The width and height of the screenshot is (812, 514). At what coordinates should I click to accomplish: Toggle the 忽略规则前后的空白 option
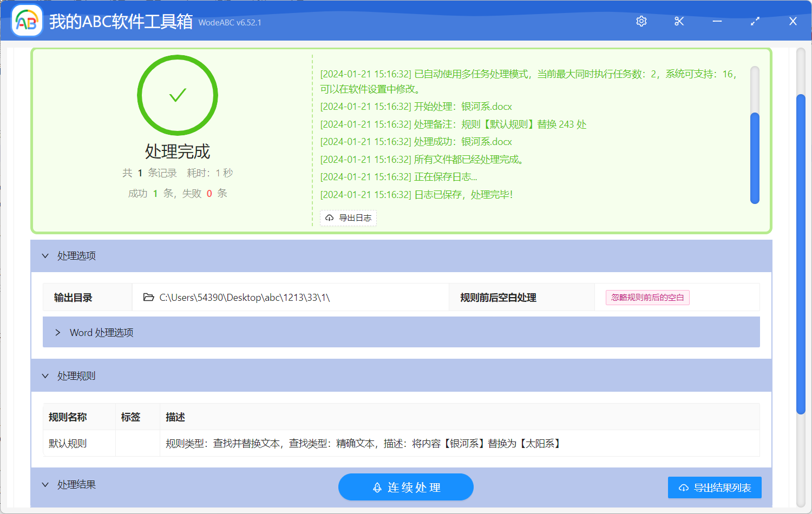click(647, 297)
